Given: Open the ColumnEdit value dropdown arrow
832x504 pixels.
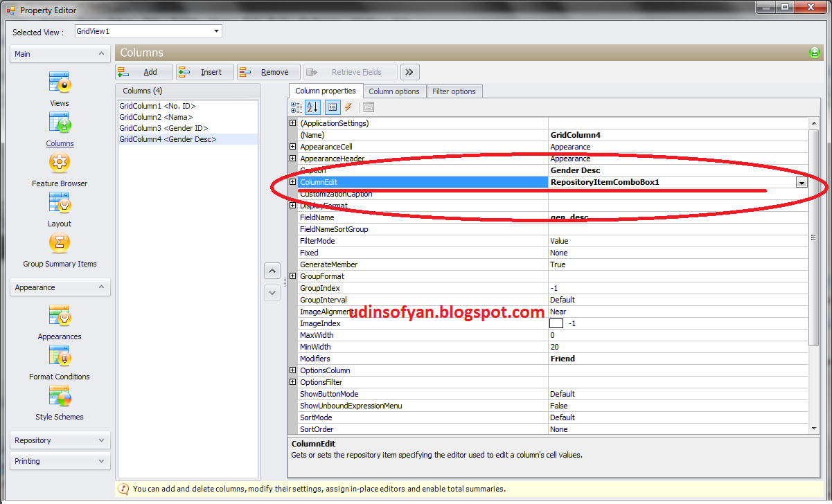Looking at the screenshot, I should [802, 183].
